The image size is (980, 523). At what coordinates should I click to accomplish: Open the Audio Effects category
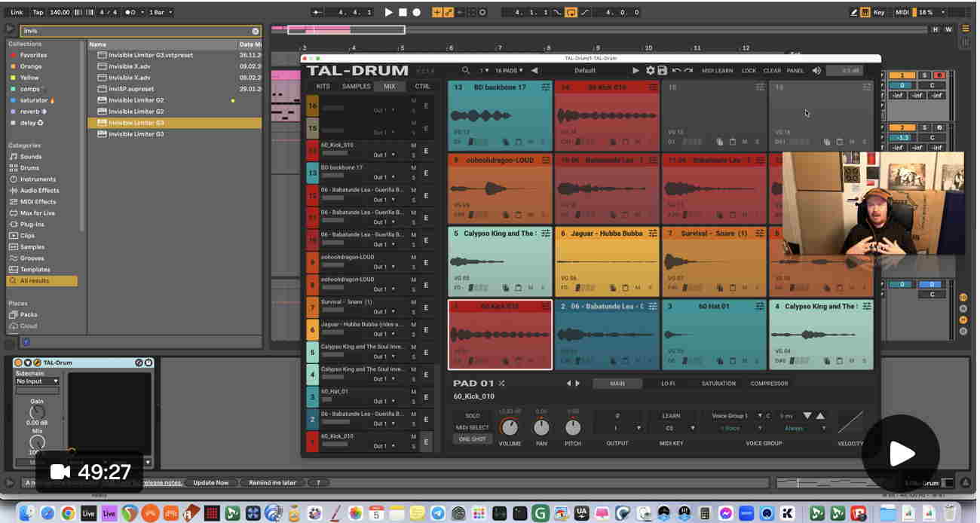39,191
